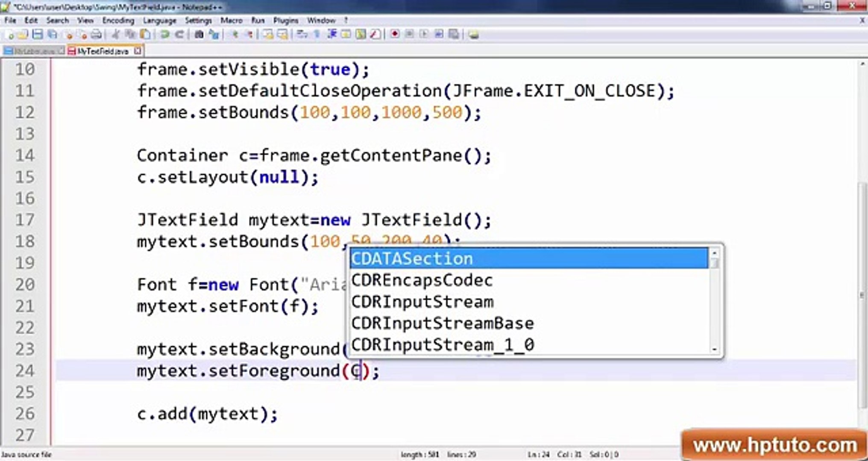Viewport: 868px width, 461px height.
Task: Start macro recording with red record icon
Action: 395,34
